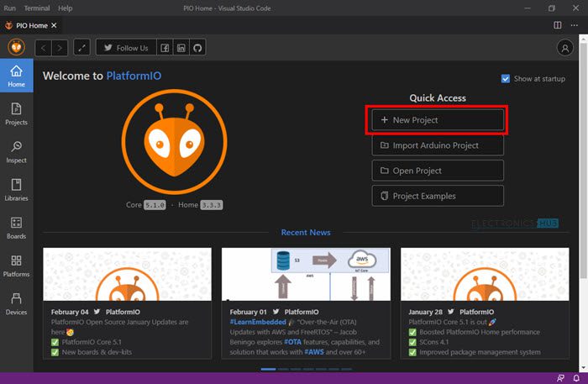Click the Recent News heading
This screenshot has height=384, width=588.
tap(306, 233)
